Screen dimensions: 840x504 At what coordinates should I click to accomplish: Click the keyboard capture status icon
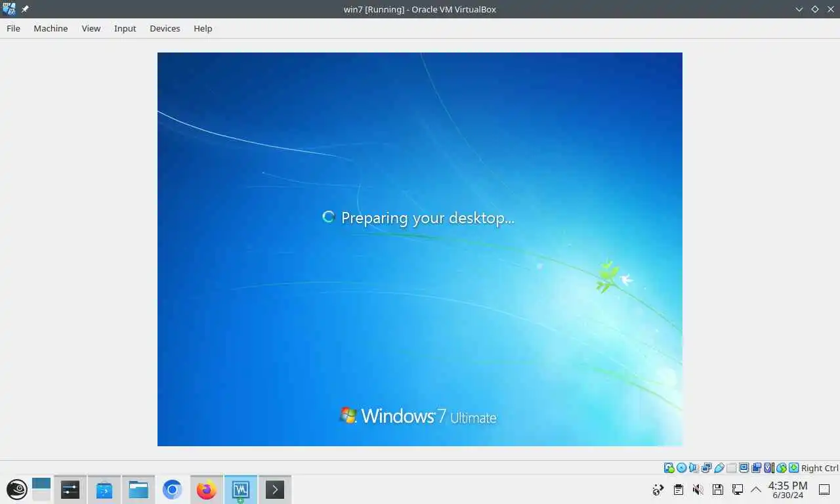tap(793, 468)
